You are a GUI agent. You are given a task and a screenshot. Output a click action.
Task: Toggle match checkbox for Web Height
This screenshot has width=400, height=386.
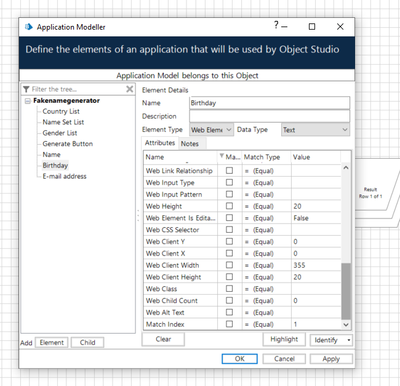pyautogui.click(x=229, y=206)
